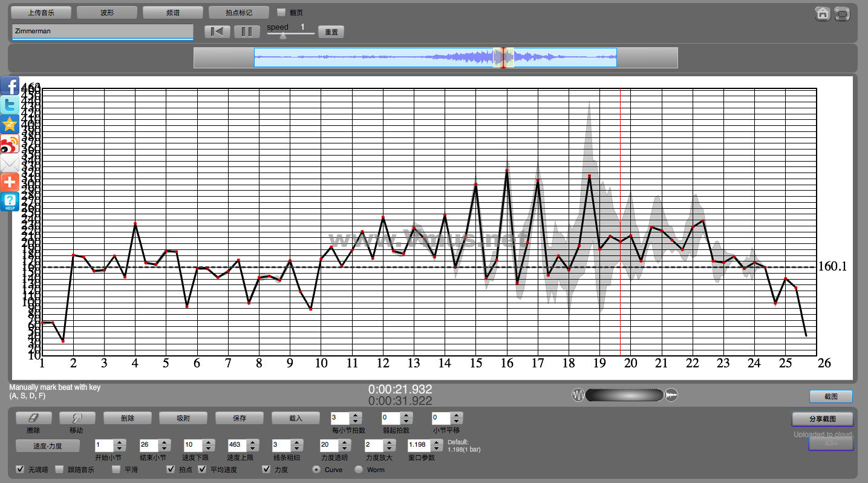Viewport: 868px width, 483px height.
Task: Click the rewind-to-start playback button
Action: pos(217,31)
